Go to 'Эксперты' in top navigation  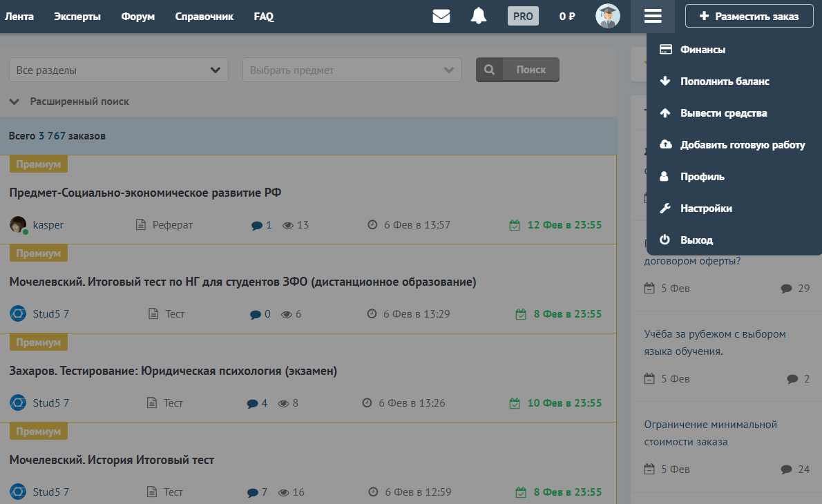pos(77,17)
